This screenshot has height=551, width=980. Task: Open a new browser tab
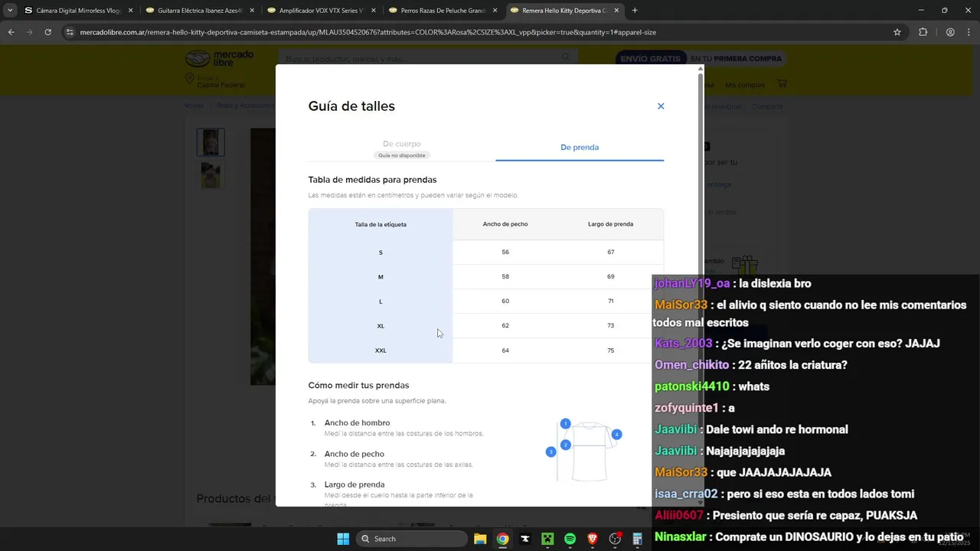click(x=635, y=11)
